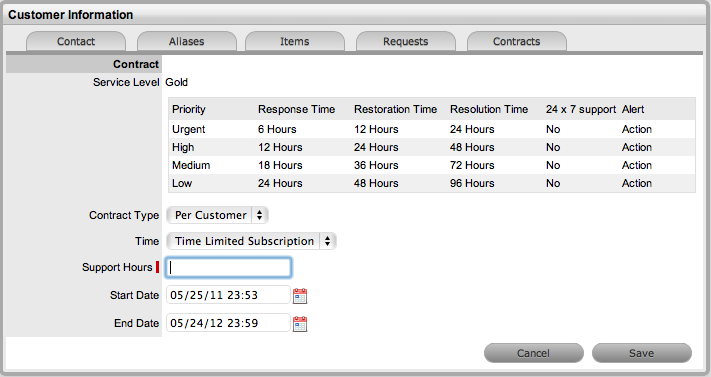The height and width of the screenshot is (377, 711).
Task: Click the Contract section header
Action: point(136,64)
